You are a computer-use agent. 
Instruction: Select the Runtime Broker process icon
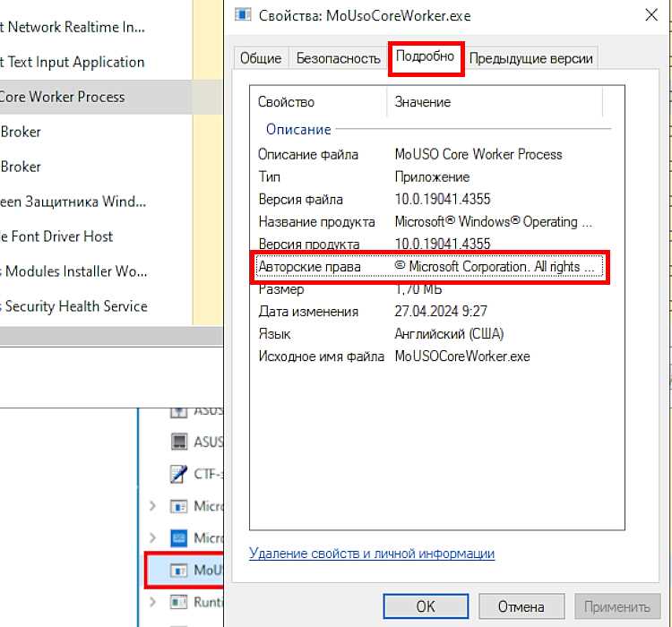click(178, 602)
